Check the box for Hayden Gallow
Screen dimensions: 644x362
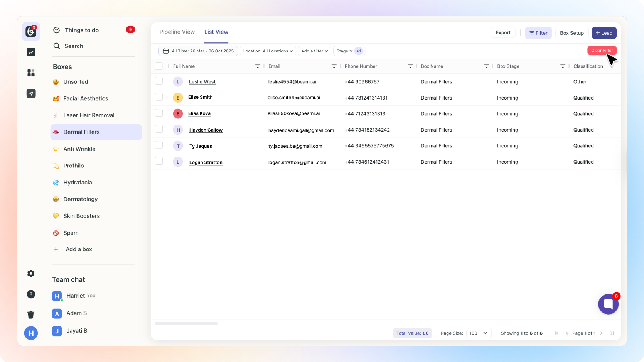point(159,129)
